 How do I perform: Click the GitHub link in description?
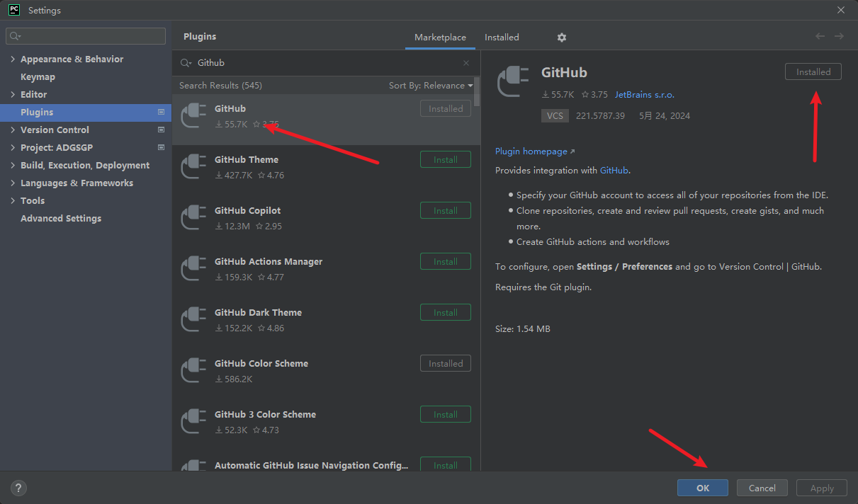pyautogui.click(x=614, y=171)
